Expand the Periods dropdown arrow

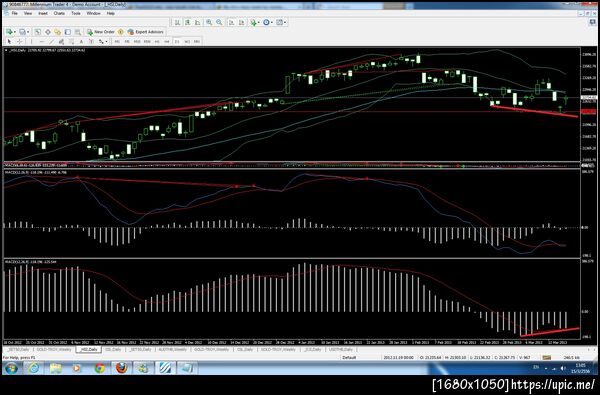272,23
